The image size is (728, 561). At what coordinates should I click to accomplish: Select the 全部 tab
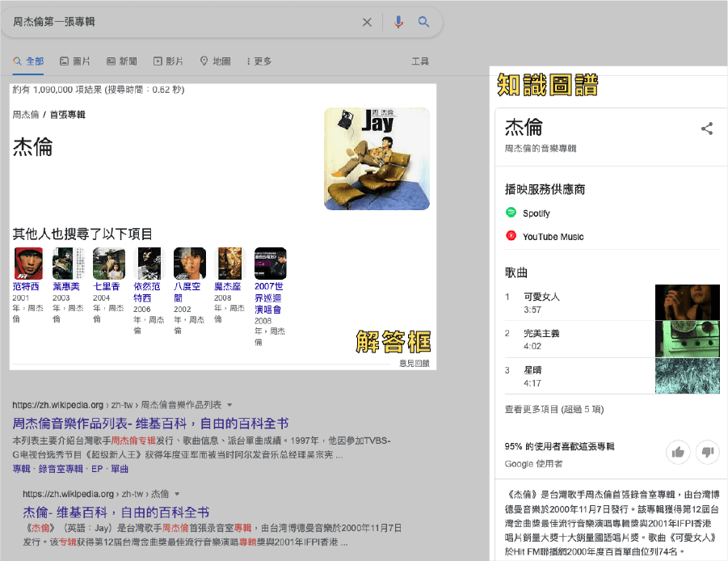tap(29, 61)
